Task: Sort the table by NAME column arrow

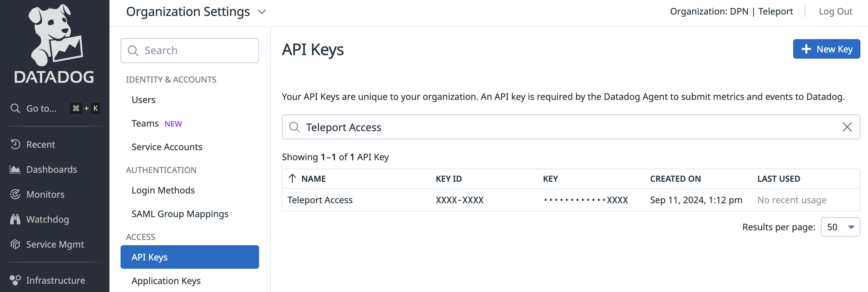Action: (x=292, y=179)
